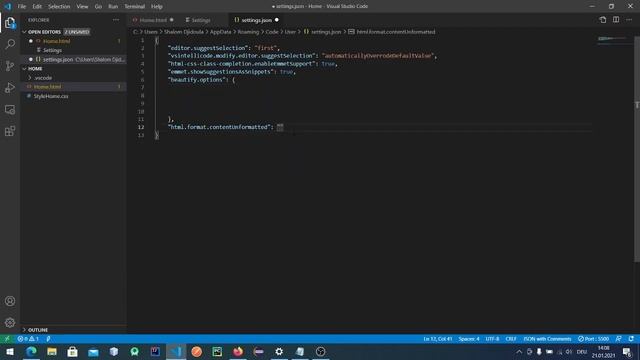Click the Open Settings UI editor icon
Viewport: 640px width, 360px height.
(602, 20)
